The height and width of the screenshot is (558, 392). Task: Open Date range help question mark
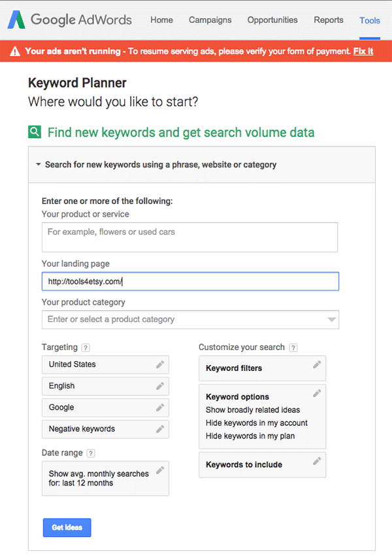91,453
